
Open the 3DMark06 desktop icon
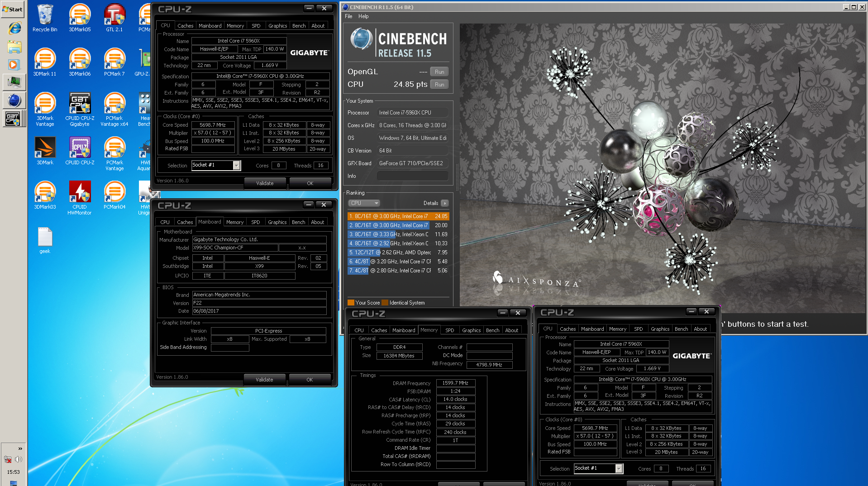80,62
